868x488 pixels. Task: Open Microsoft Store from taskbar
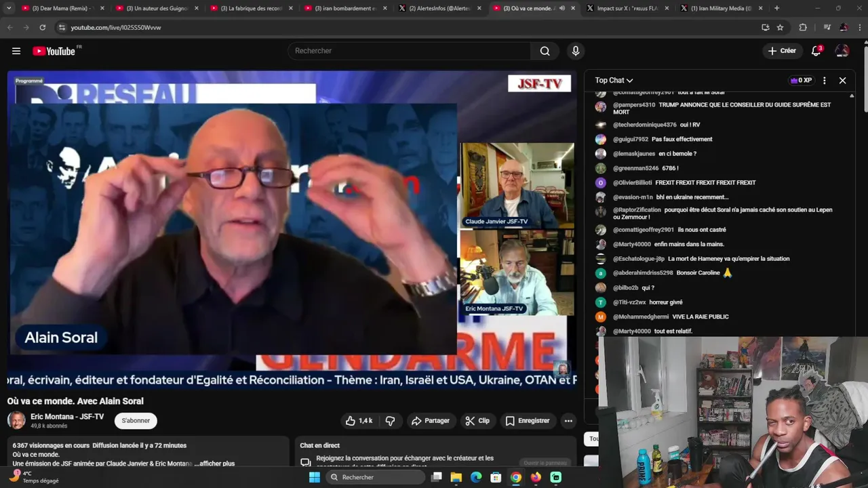pyautogui.click(x=496, y=477)
